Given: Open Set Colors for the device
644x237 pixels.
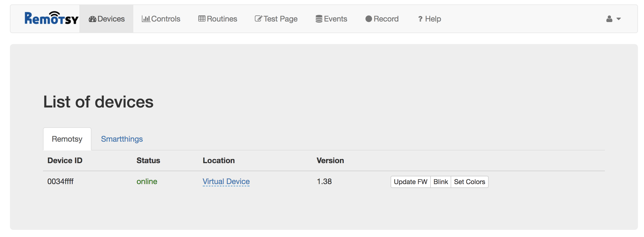Looking at the screenshot, I should coord(469,182).
